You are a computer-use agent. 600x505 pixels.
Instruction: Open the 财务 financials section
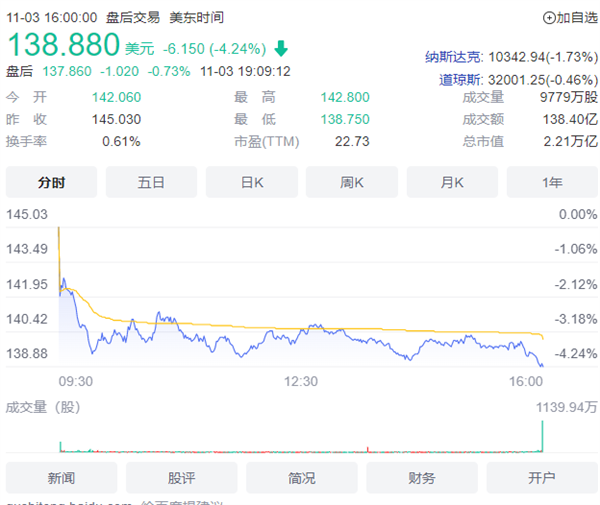(x=422, y=478)
